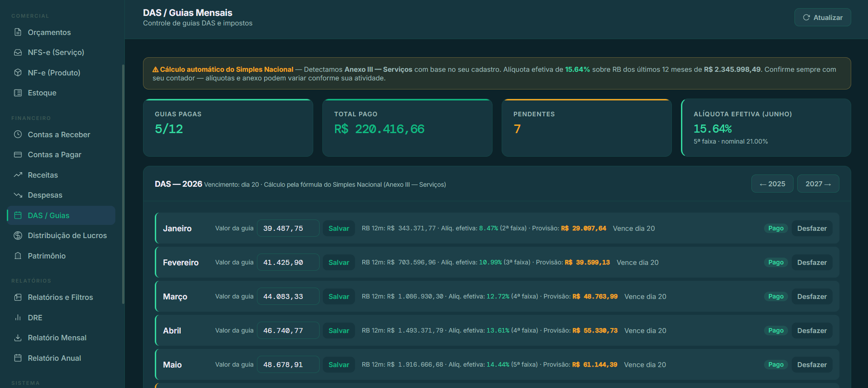868x388 pixels.
Task: Click the Guias Pagas value 5/12
Action: click(169, 129)
